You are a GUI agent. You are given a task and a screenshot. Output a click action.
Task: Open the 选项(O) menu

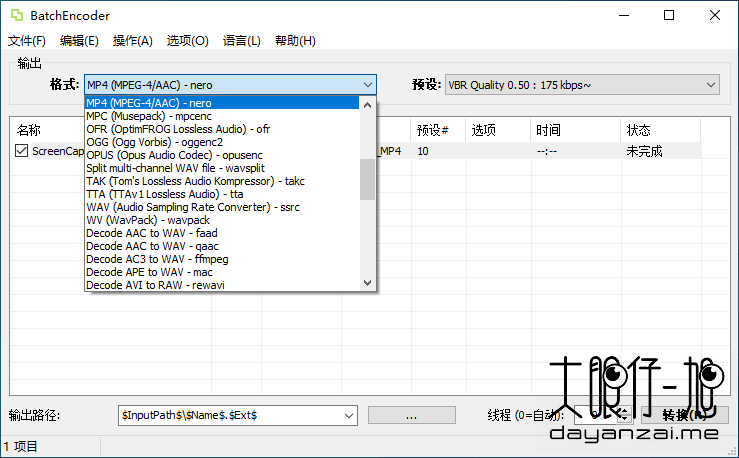(x=188, y=41)
